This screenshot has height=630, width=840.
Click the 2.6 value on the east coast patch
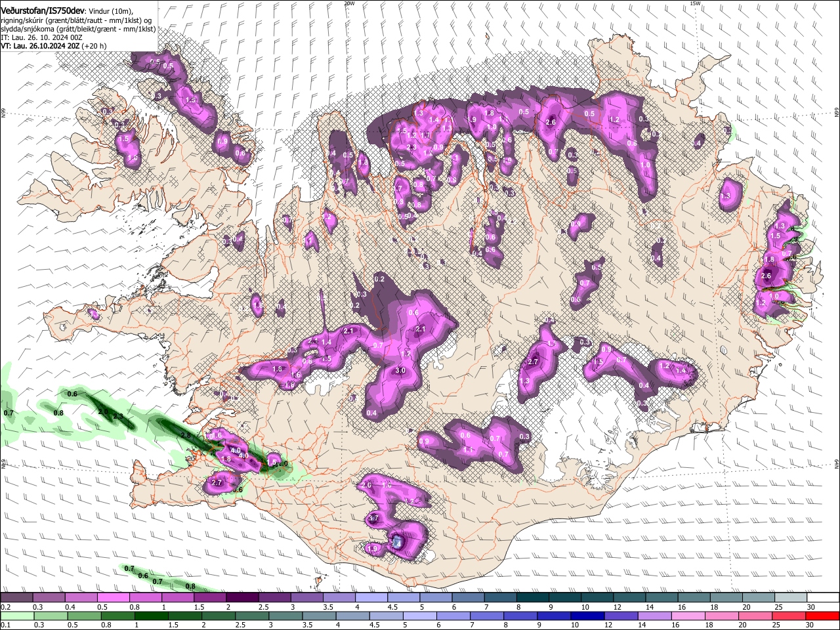tap(766, 276)
